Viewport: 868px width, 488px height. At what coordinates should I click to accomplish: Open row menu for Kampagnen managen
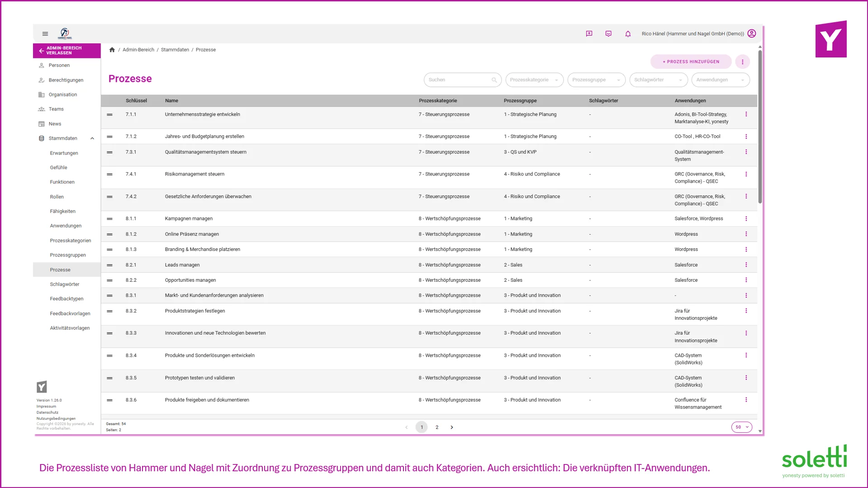pos(746,218)
